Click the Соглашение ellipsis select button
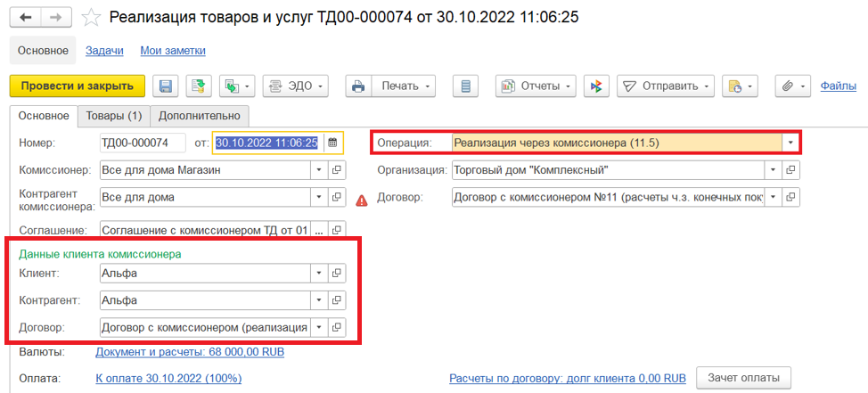 319,229
